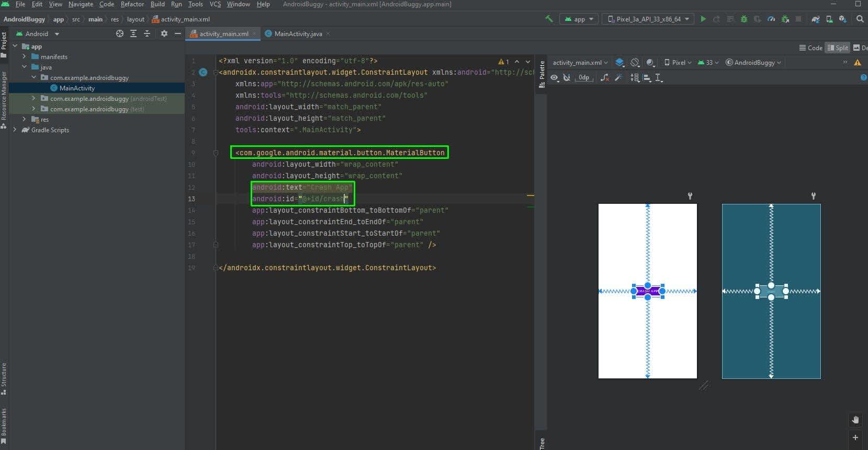Sync project with Gradle files icon
This screenshot has width=868, height=450.
[x=815, y=19]
